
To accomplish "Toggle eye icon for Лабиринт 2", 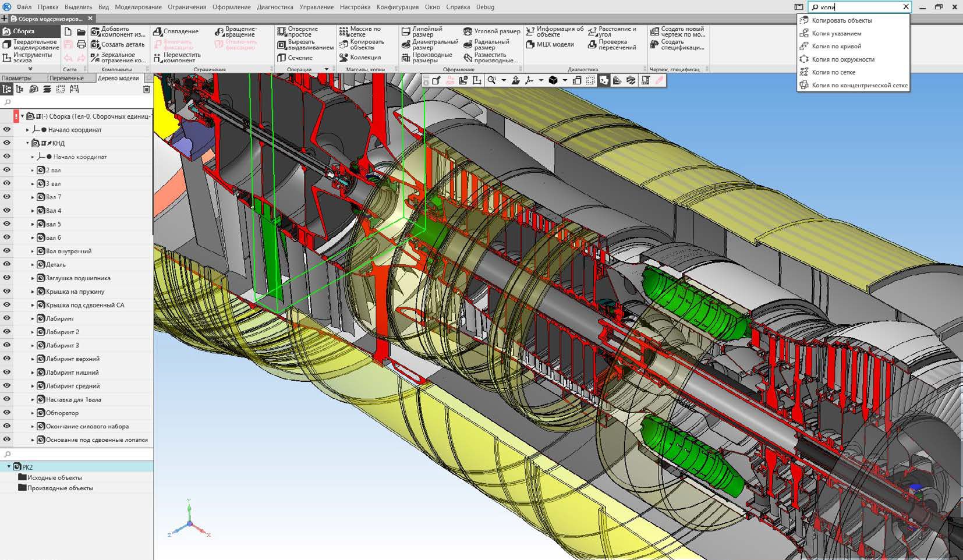I will (x=7, y=332).
